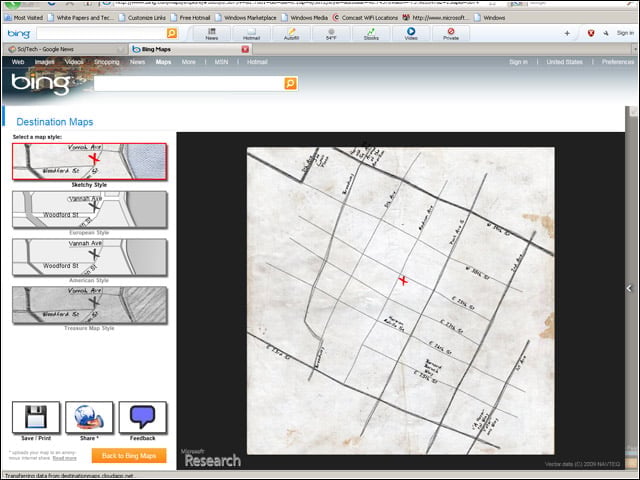Viewport: 640px width, 480px height.
Task: Open the Preferences link
Action: pos(618,62)
